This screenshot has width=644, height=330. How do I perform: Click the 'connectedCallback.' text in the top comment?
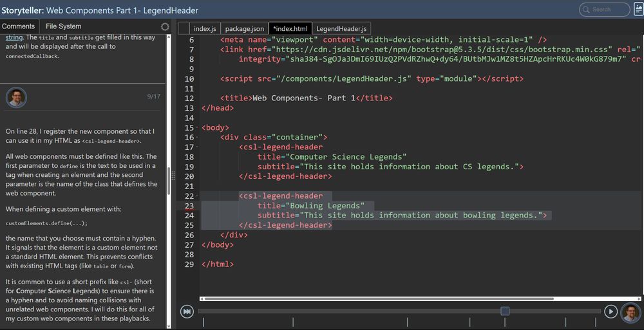tap(32, 56)
